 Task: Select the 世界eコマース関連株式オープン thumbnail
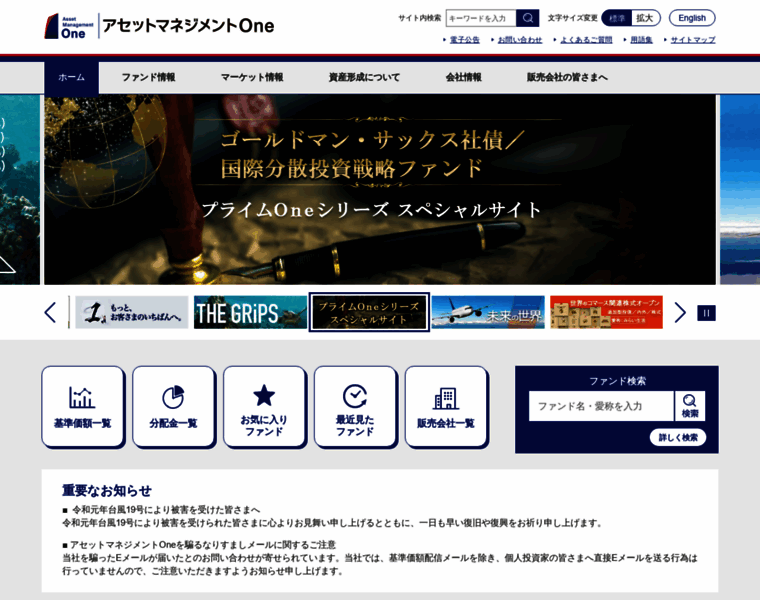tap(606, 313)
